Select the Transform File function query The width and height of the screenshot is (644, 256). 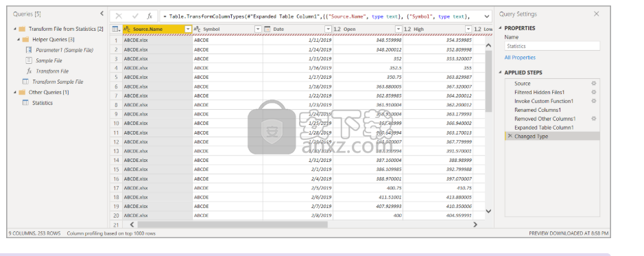click(52, 71)
